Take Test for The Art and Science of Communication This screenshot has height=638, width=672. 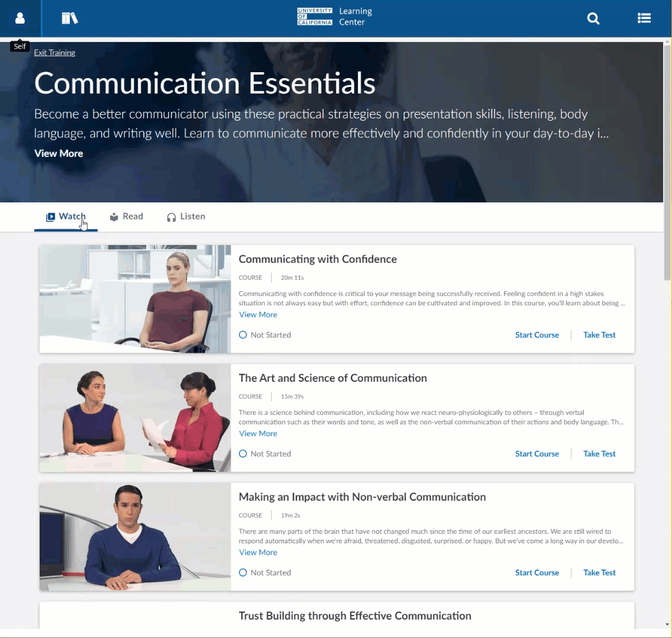pos(599,454)
